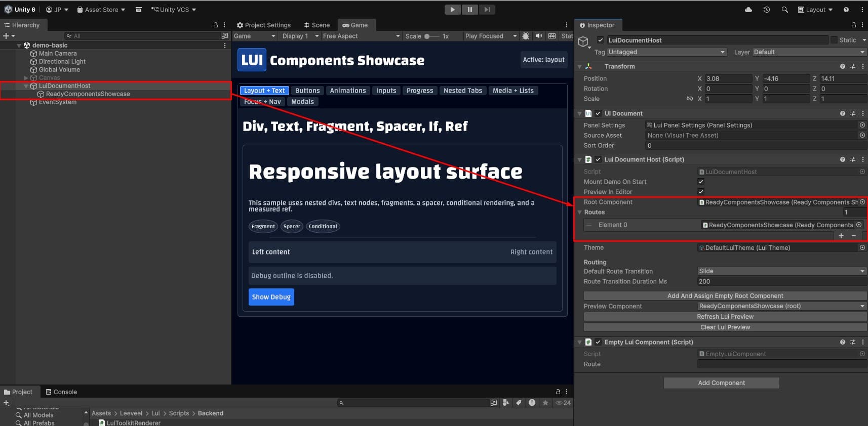868x426 pixels.
Task: Filter Project by favorites star icon
Action: click(545, 403)
